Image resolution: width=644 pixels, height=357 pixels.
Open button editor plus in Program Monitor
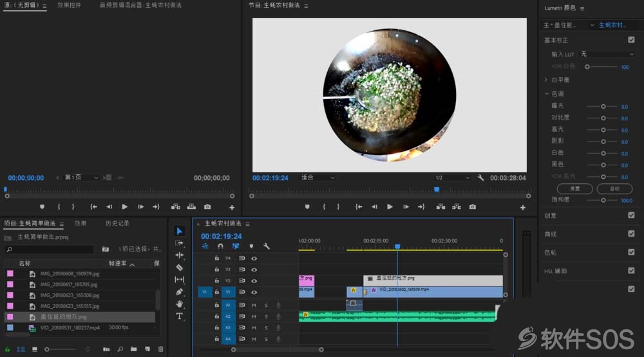(x=523, y=208)
